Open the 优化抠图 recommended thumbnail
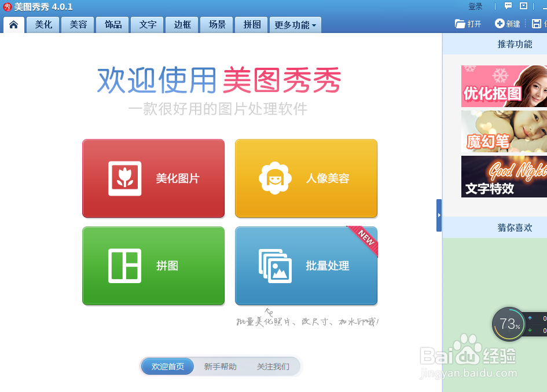 (x=504, y=86)
